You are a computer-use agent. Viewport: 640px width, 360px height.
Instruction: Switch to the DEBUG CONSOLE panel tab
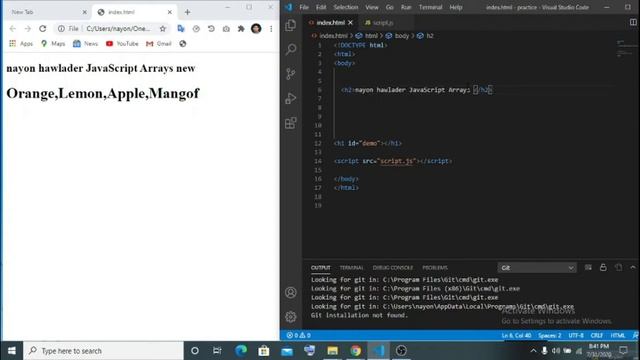tap(393, 268)
